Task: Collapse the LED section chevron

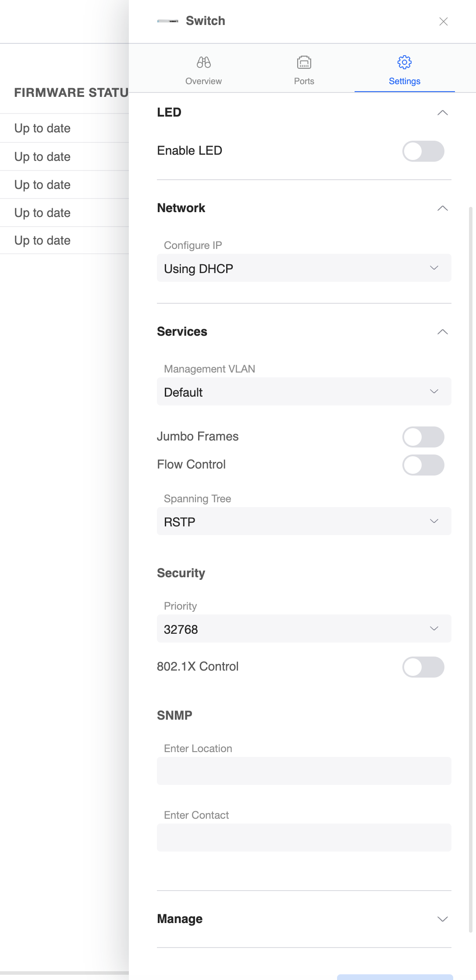Action: point(442,113)
